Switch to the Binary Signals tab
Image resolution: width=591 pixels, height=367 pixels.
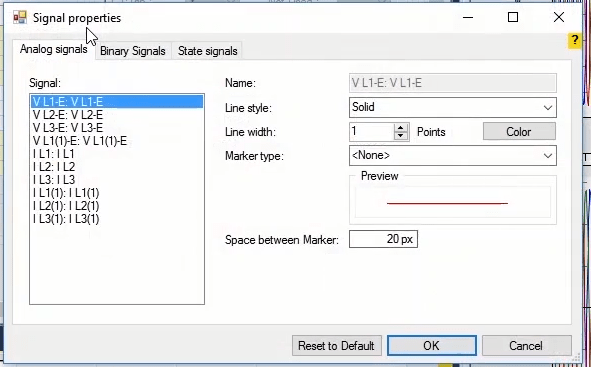click(133, 51)
